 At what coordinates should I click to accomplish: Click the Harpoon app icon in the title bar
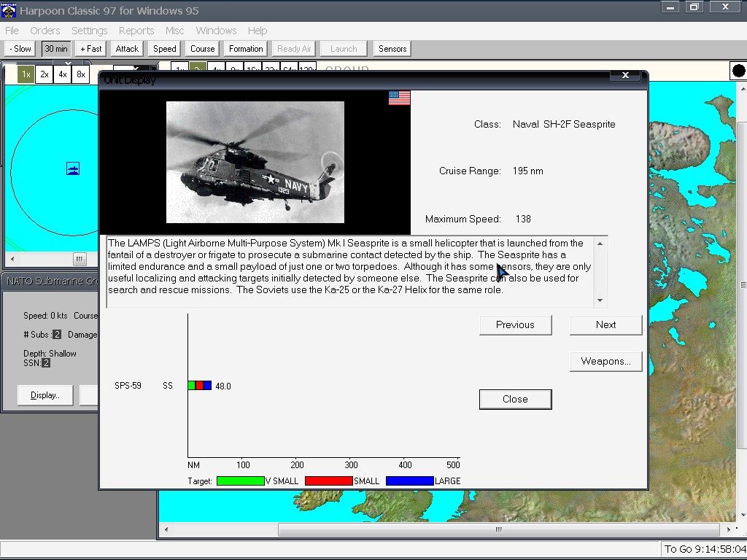coord(9,9)
